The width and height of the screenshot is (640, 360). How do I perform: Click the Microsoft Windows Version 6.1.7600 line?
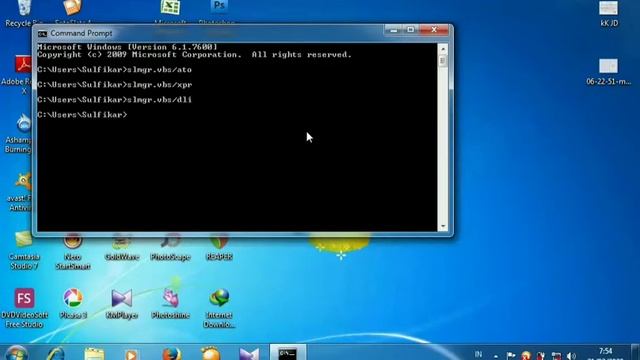(x=127, y=47)
